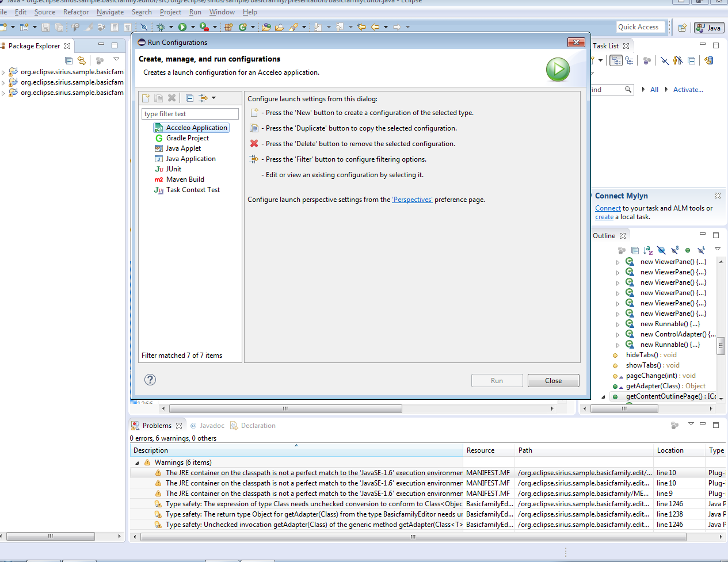The image size is (728, 562).
Task: Click the Last Edit Location arrow icon
Action: coord(361,27)
